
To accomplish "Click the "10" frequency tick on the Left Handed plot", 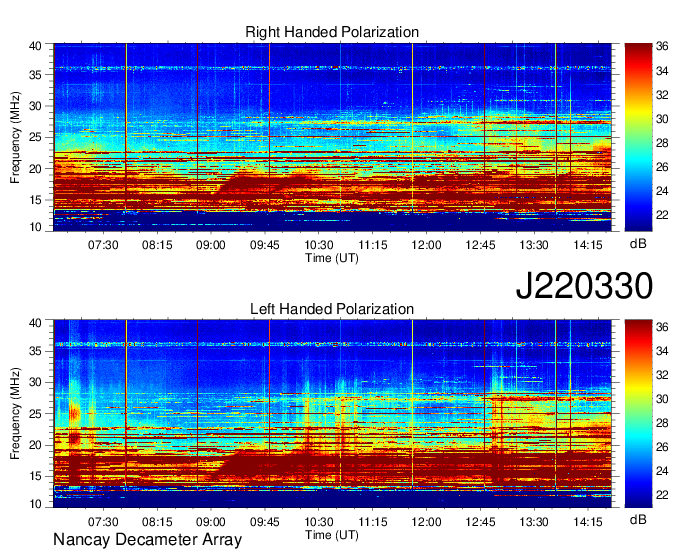I will coord(35,504).
